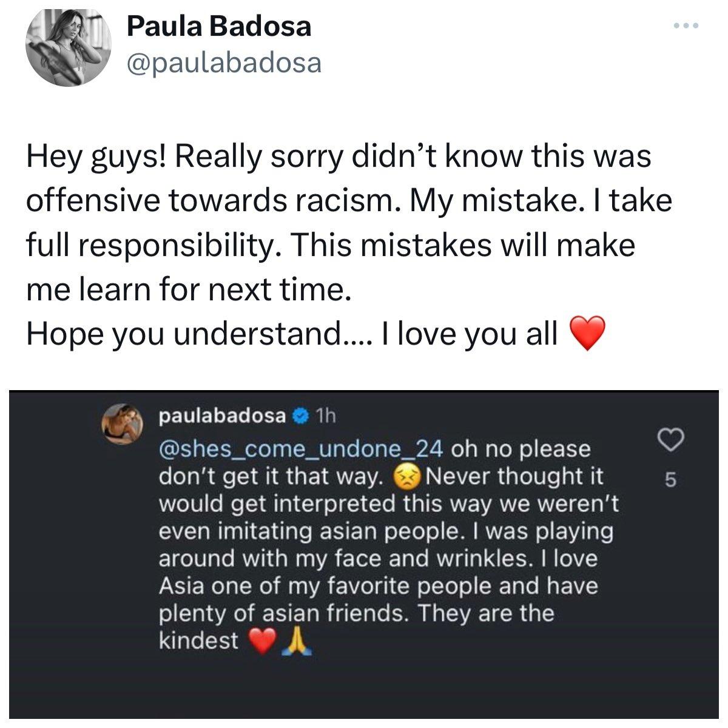Click the like count "5" under the heart

tap(669, 481)
